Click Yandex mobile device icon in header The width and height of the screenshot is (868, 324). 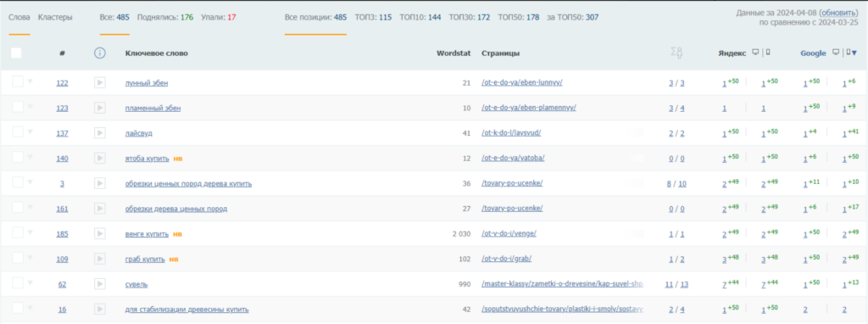(x=768, y=53)
